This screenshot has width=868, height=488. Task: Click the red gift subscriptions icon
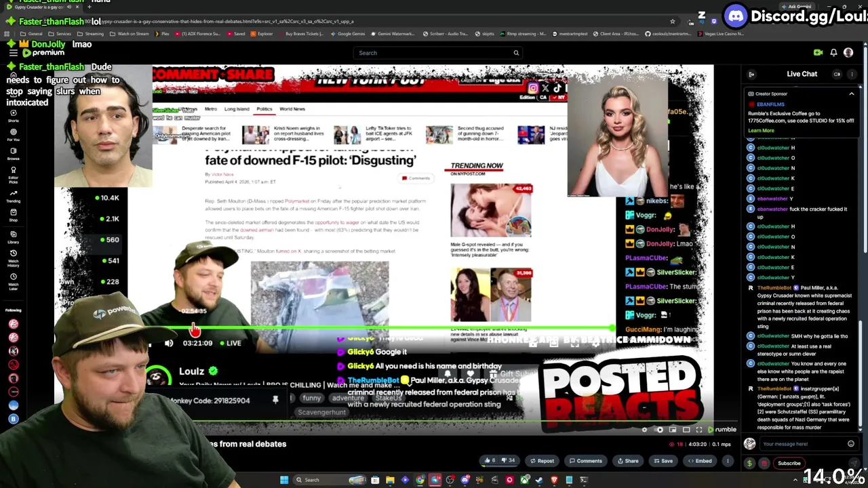(x=764, y=464)
